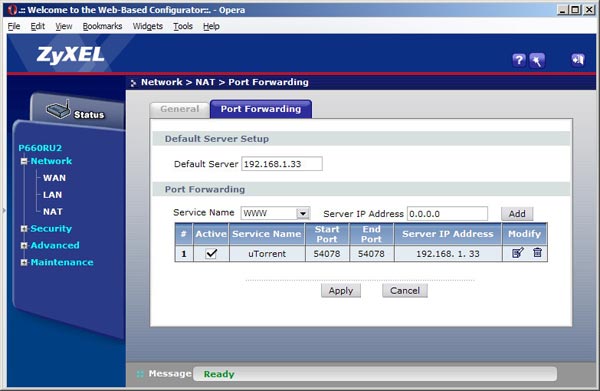Click the Start Port 54078 cell
This screenshot has width=600, height=391.
[x=327, y=254]
